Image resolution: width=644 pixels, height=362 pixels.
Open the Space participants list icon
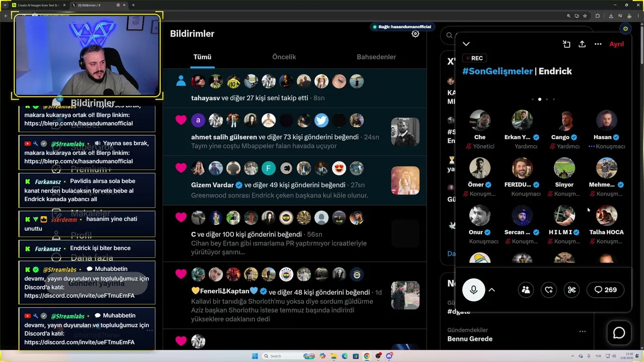click(526, 290)
